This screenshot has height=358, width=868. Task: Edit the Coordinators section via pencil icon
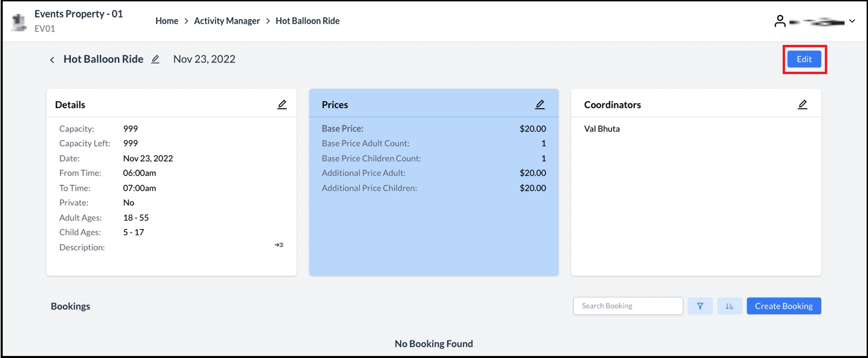tap(803, 104)
